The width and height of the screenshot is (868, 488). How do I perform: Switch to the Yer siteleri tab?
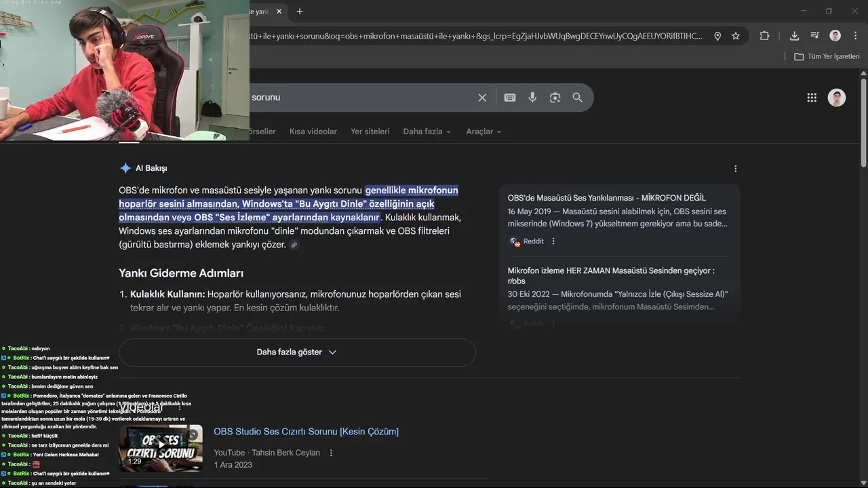click(370, 131)
